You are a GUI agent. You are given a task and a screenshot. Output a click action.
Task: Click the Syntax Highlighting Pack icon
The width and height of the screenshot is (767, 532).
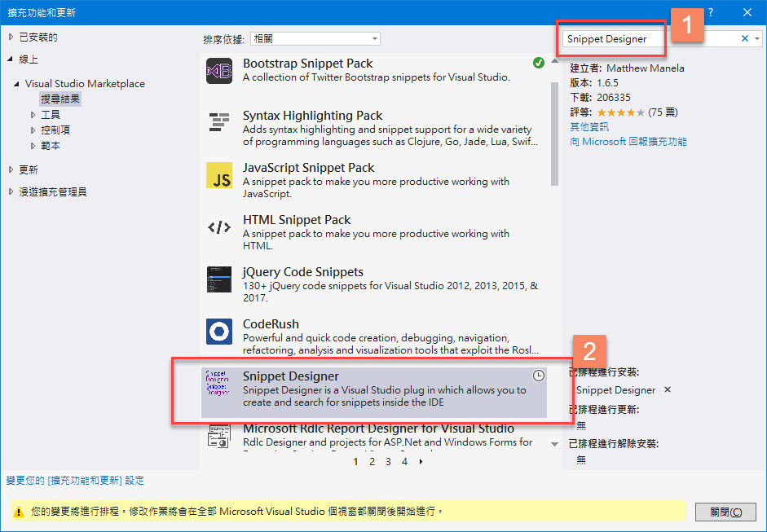click(219, 122)
